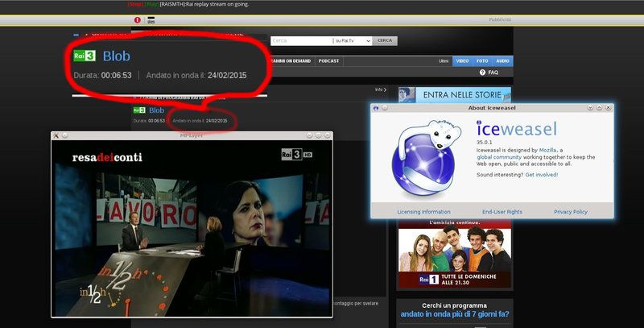Click the pin button on MPlayer titlebar
The image size is (644, 328).
(65, 135)
